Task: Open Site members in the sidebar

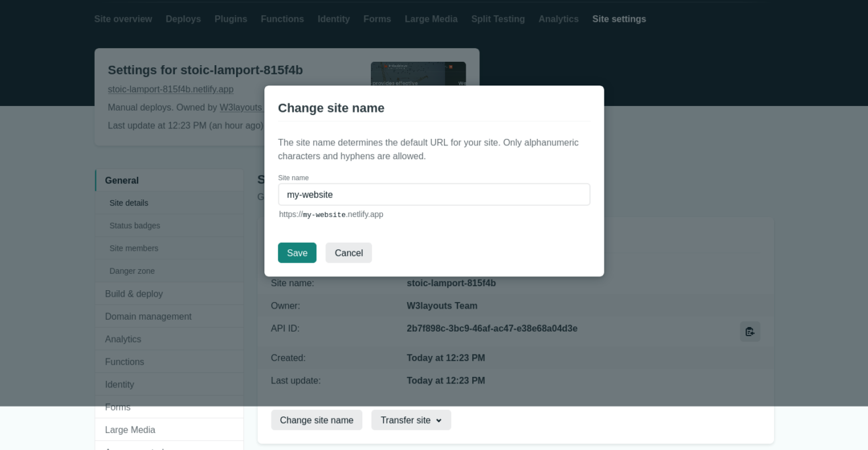Action: point(134,248)
